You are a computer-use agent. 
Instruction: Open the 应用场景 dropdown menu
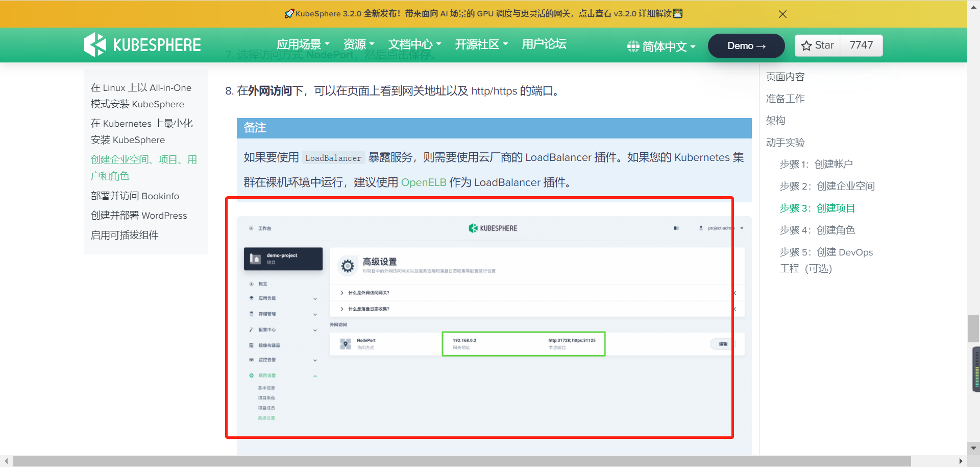[x=303, y=44]
